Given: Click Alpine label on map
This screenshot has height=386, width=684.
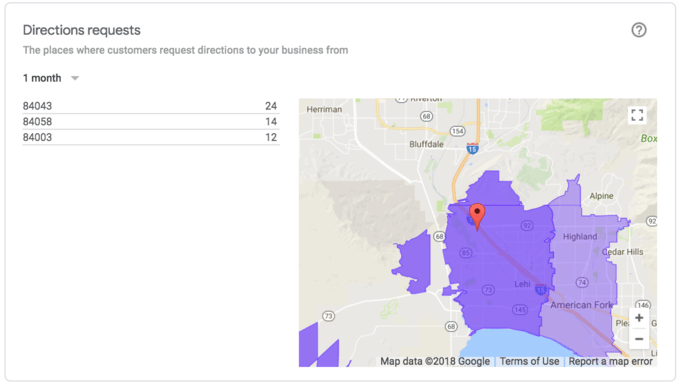Looking at the screenshot, I should click(x=601, y=196).
